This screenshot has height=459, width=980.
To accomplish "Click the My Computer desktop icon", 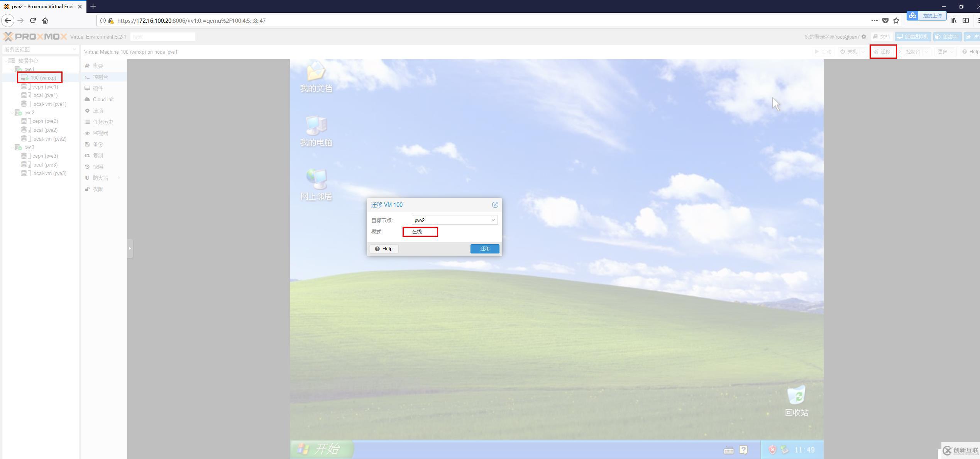I will point(316,126).
